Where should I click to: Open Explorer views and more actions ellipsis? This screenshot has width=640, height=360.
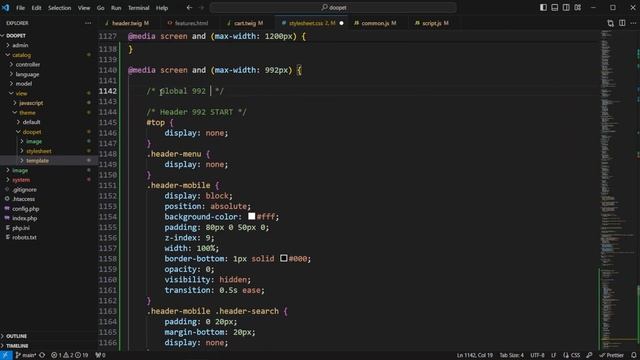88,23
